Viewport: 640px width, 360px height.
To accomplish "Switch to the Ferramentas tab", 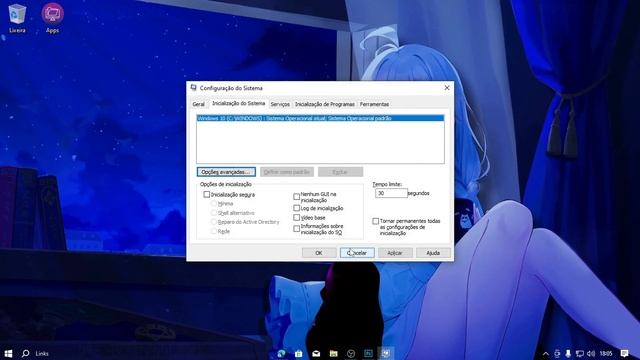I will click(x=374, y=104).
